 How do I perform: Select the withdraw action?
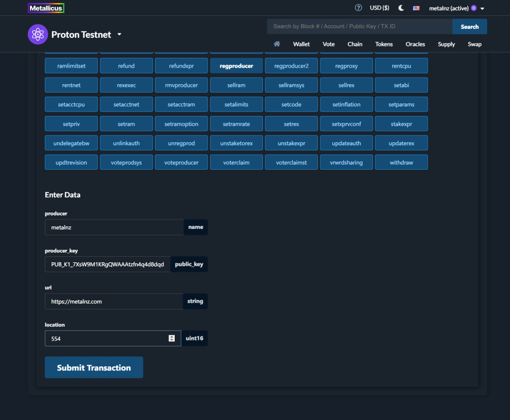click(401, 162)
